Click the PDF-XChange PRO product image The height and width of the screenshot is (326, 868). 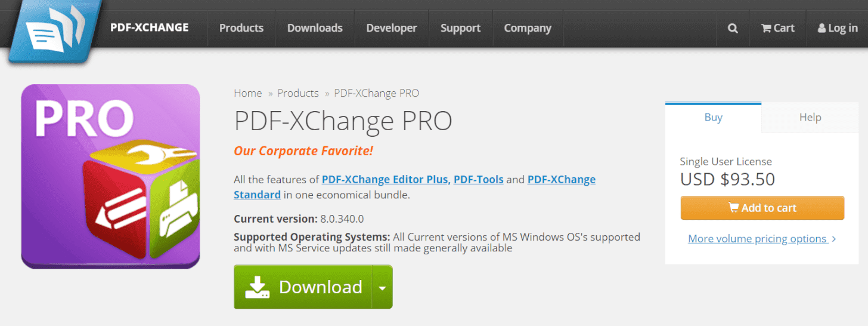[110, 176]
